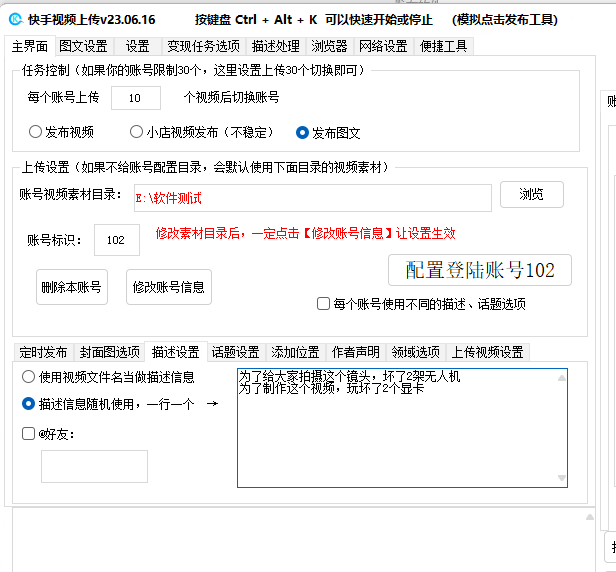Image resolution: width=616 pixels, height=572 pixels.
Task: Click the 配置登陆账号102 button
Action: [x=480, y=270]
